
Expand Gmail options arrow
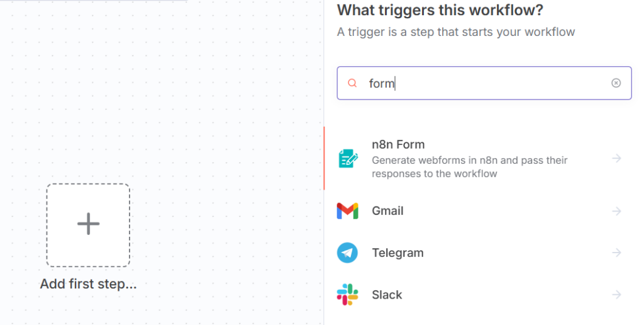[617, 211]
